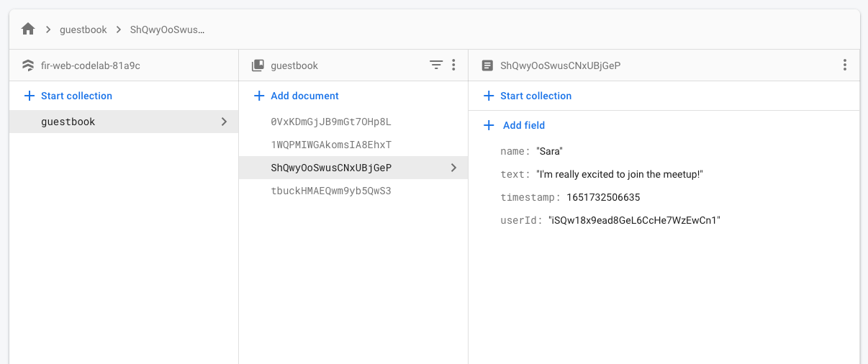Screen dimensions: 868x364
Task: Open document three-dot options menu
Action: (x=845, y=65)
